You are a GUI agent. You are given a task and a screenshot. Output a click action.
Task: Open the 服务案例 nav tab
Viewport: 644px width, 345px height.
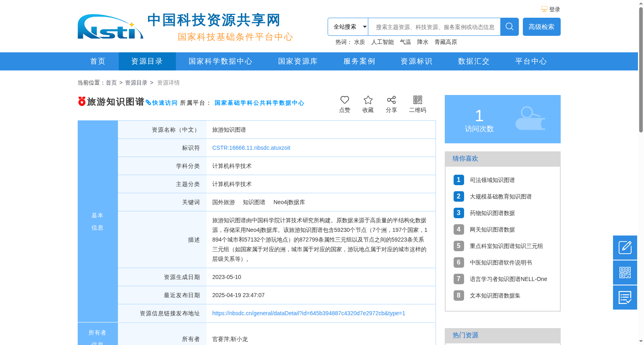click(359, 61)
